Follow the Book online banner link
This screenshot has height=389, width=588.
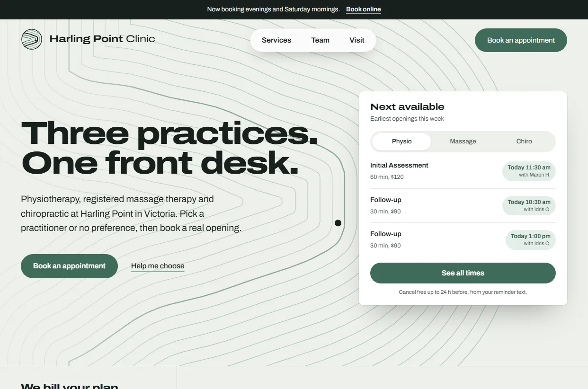click(x=363, y=9)
